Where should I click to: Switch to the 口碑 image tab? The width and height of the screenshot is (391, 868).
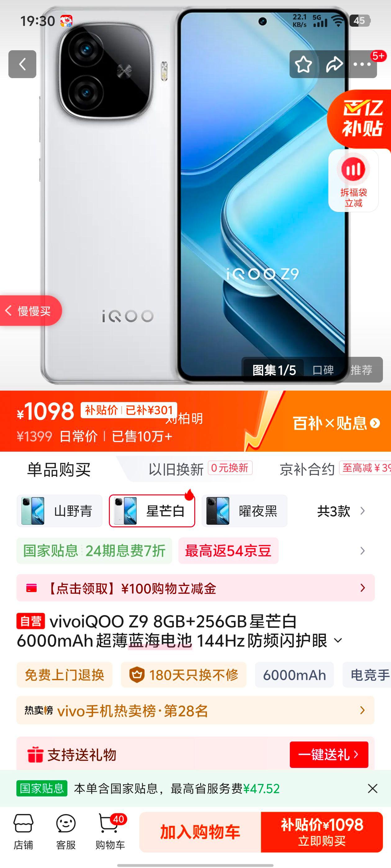point(323,370)
